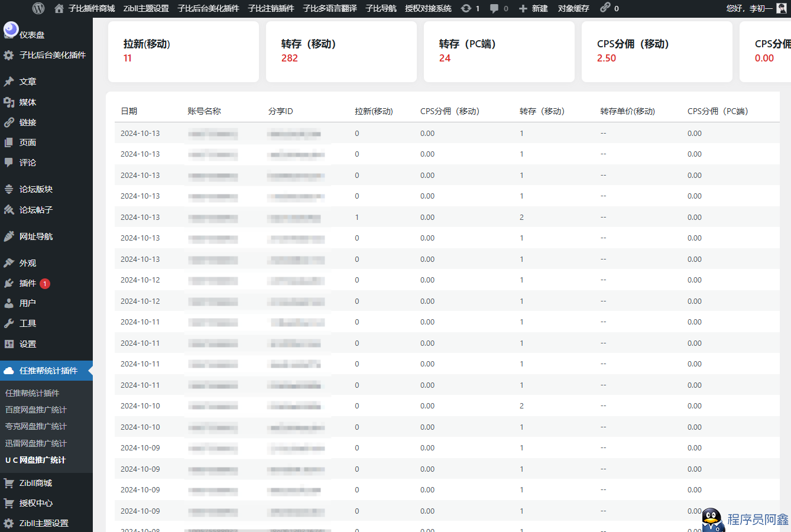
Task: Open 子比后台美化插件 in the admin bar
Action: pyautogui.click(x=208, y=8)
